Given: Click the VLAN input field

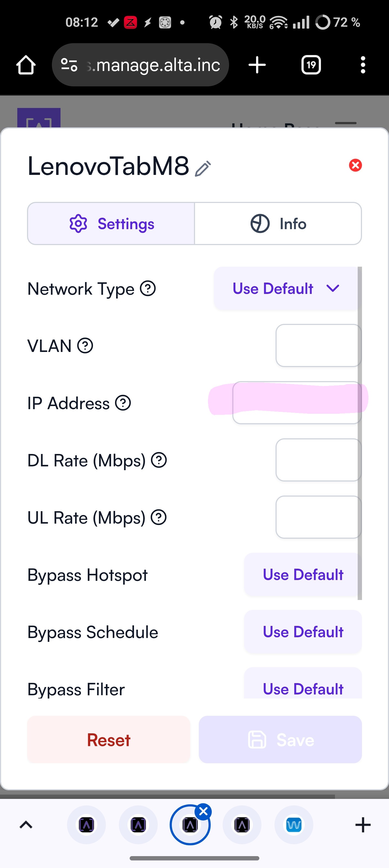Looking at the screenshot, I should click(318, 346).
